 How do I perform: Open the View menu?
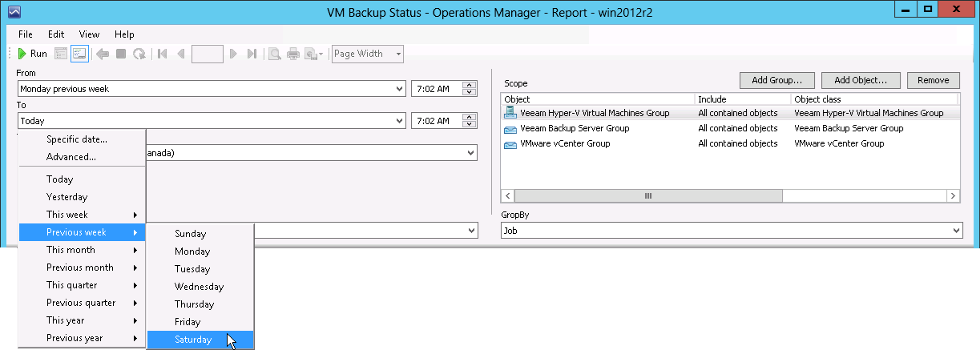[x=89, y=34]
